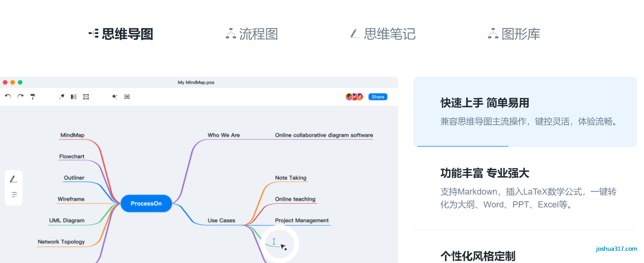
Task: Switch to the 思维导图 tab
Action: tap(121, 34)
